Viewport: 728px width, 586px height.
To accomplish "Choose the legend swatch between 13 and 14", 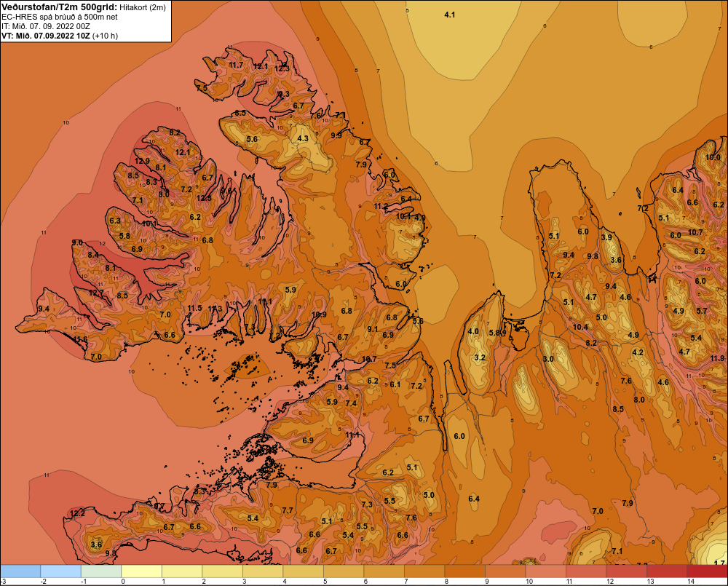I will click(x=667, y=571).
